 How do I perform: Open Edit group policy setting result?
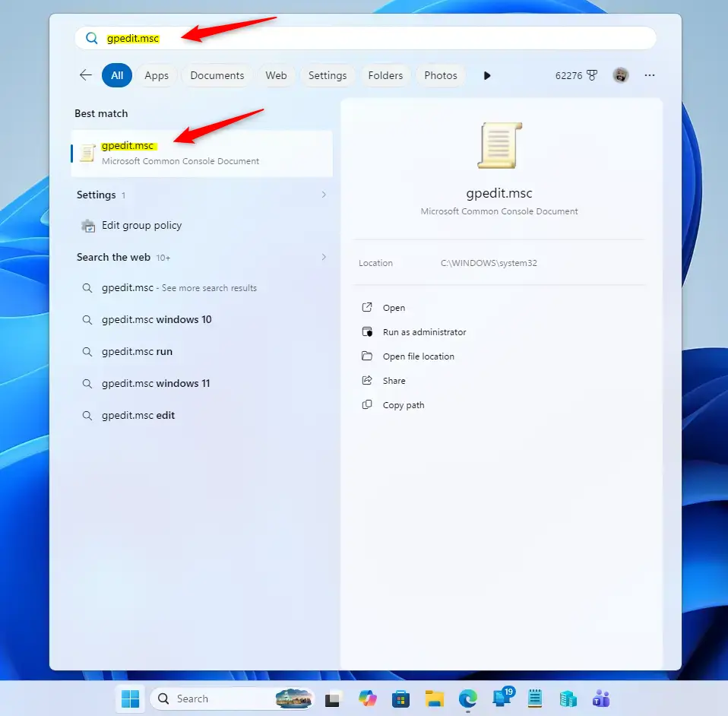coord(201,226)
